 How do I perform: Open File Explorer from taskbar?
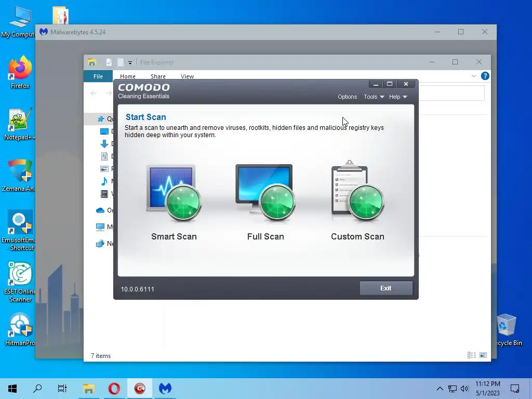(x=88, y=389)
